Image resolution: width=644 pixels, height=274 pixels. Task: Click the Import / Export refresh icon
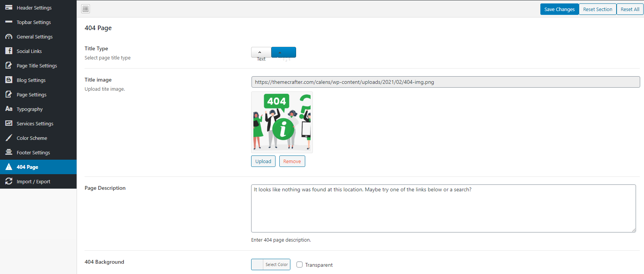[9, 181]
